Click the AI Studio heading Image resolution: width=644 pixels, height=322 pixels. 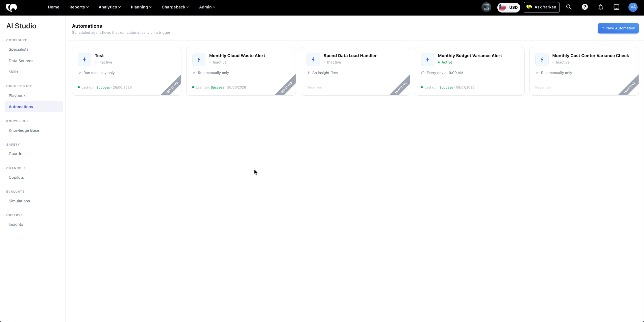(21, 26)
